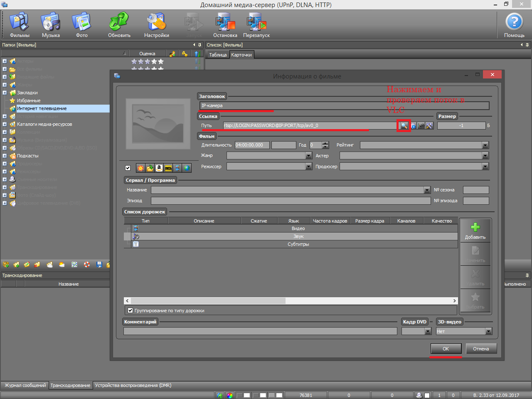Screen dimensions: 532x399
Task: Toggle Группирование по типу дорожки checkbox
Action: 131,311
